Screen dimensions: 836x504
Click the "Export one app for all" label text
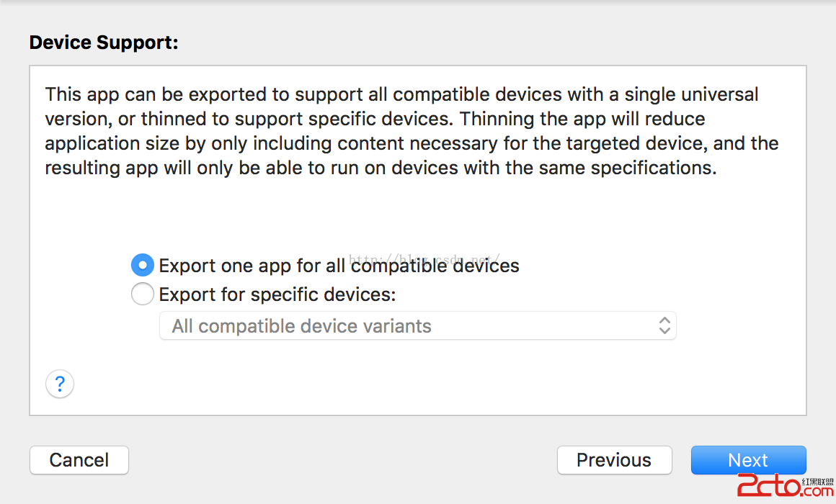click(x=252, y=266)
